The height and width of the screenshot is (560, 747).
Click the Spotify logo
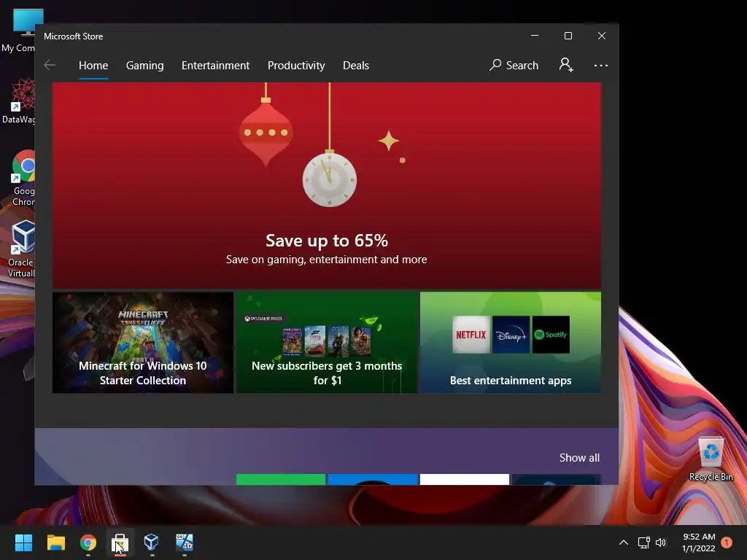click(551, 335)
